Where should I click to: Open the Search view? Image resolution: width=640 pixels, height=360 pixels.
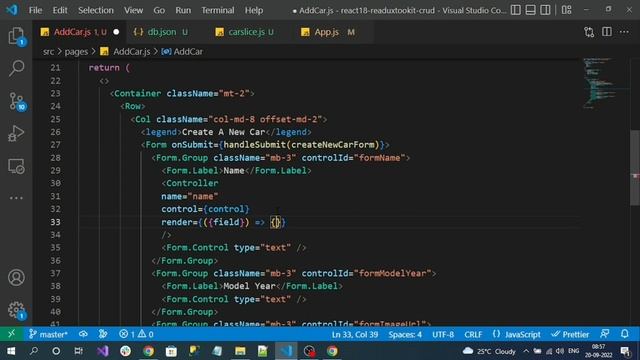point(16,68)
